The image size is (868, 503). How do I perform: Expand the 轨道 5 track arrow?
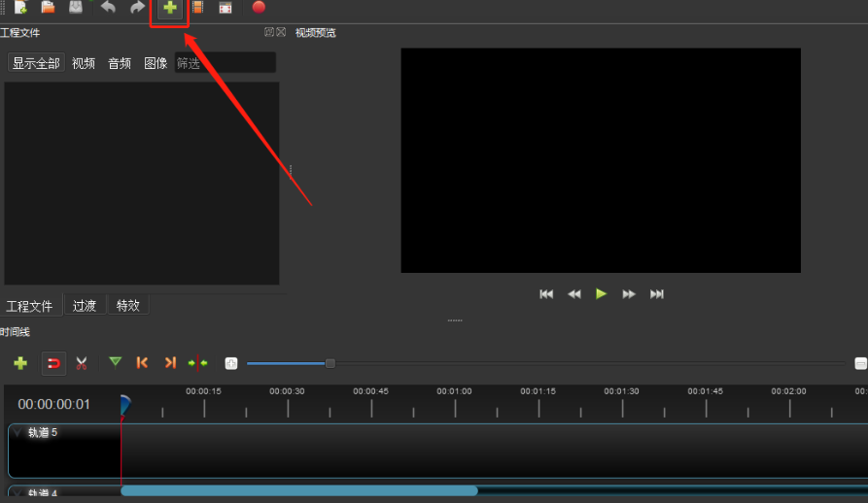click(x=17, y=432)
